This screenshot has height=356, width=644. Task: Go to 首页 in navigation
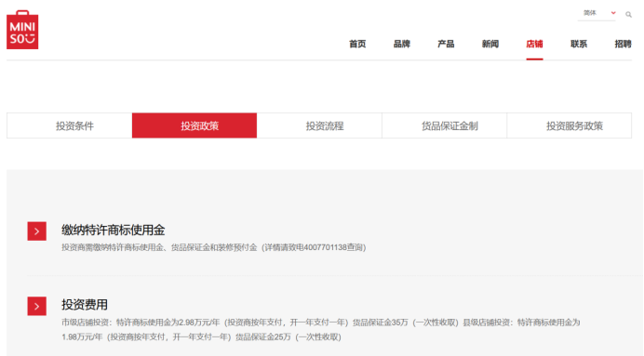[x=357, y=44]
